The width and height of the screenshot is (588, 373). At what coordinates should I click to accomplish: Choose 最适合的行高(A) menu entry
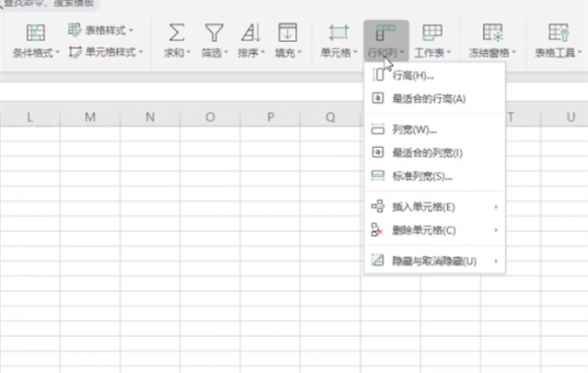click(x=434, y=99)
